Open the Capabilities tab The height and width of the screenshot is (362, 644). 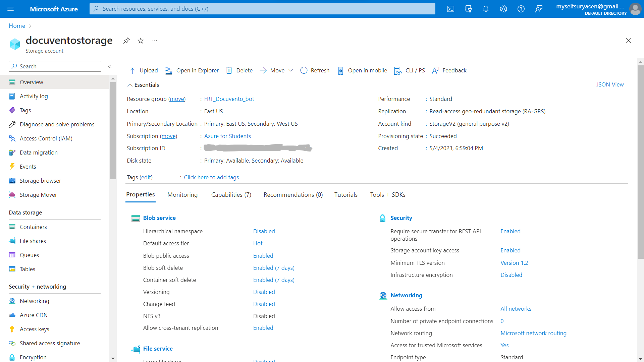coord(231,195)
